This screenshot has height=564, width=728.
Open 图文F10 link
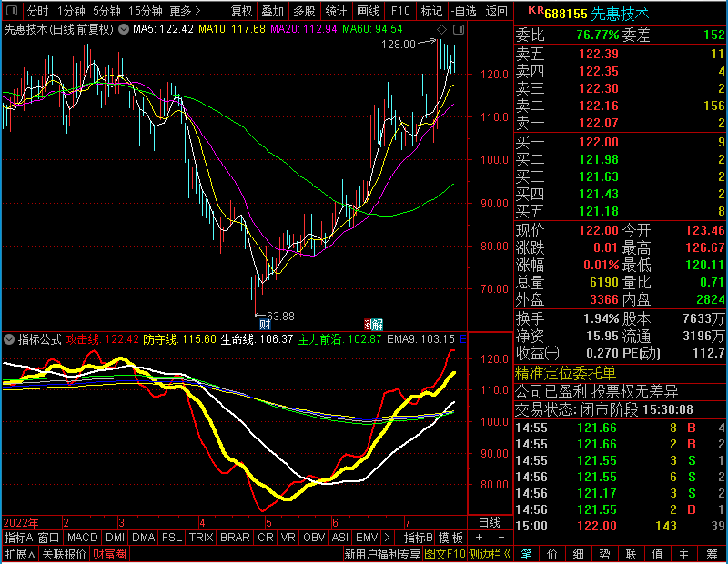(445, 554)
